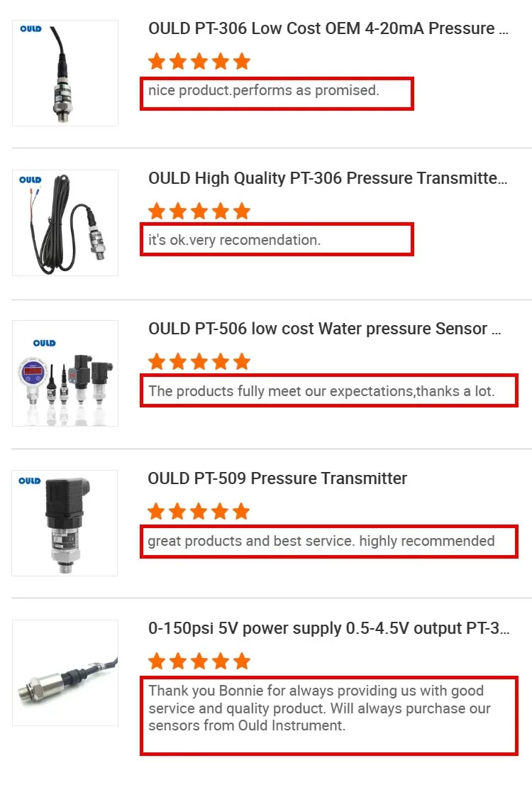Click the star rating above "nice product" review
532x795 pixels.
199,61
